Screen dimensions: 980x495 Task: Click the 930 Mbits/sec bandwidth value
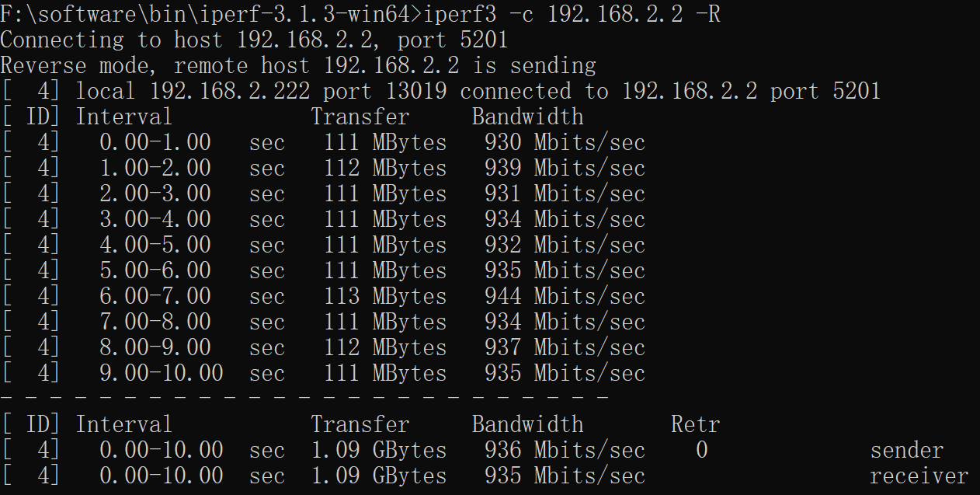pos(565,142)
